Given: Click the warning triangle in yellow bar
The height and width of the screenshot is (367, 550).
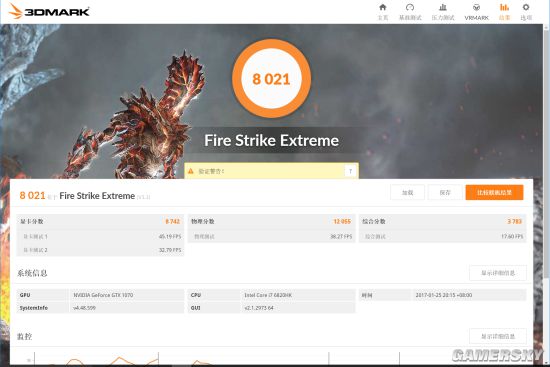Looking at the screenshot, I should coord(191,171).
